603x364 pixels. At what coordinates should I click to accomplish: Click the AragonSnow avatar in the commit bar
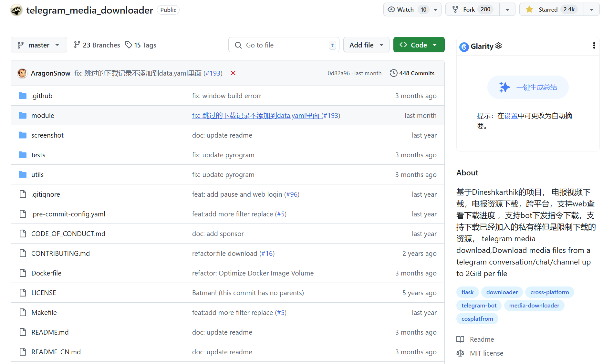click(22, 73)
